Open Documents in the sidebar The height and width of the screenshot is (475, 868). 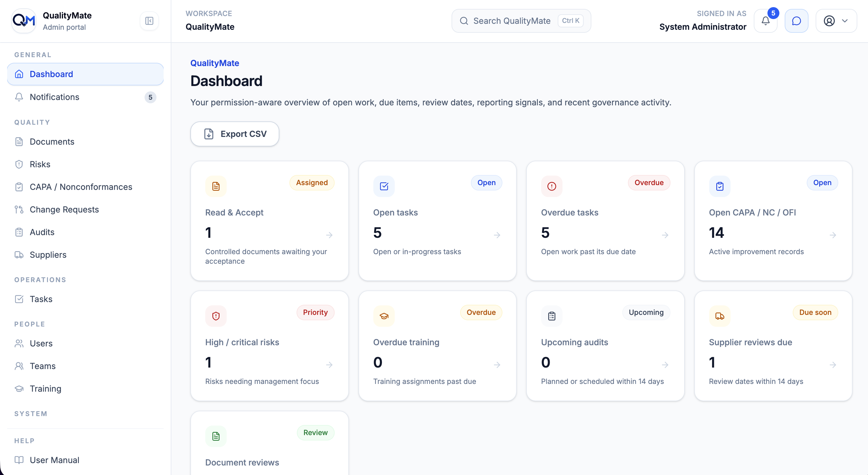pyautogui.click(x=85, y=142)
